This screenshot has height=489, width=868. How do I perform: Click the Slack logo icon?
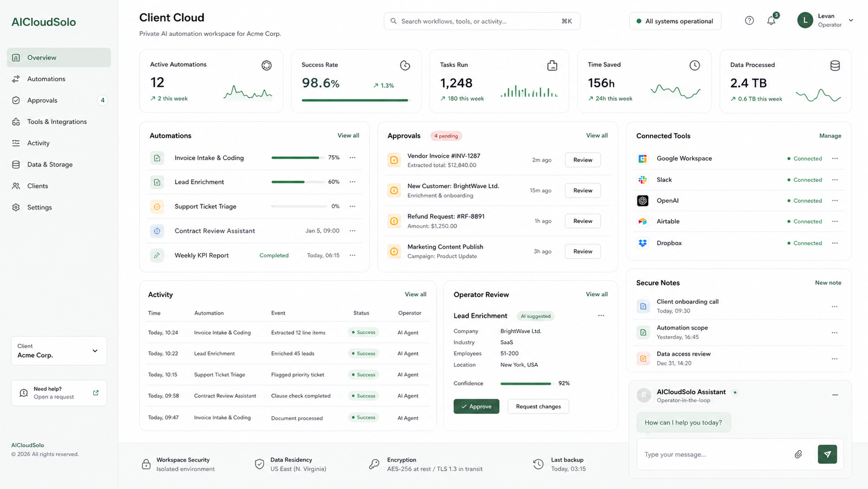coord(643,180)
